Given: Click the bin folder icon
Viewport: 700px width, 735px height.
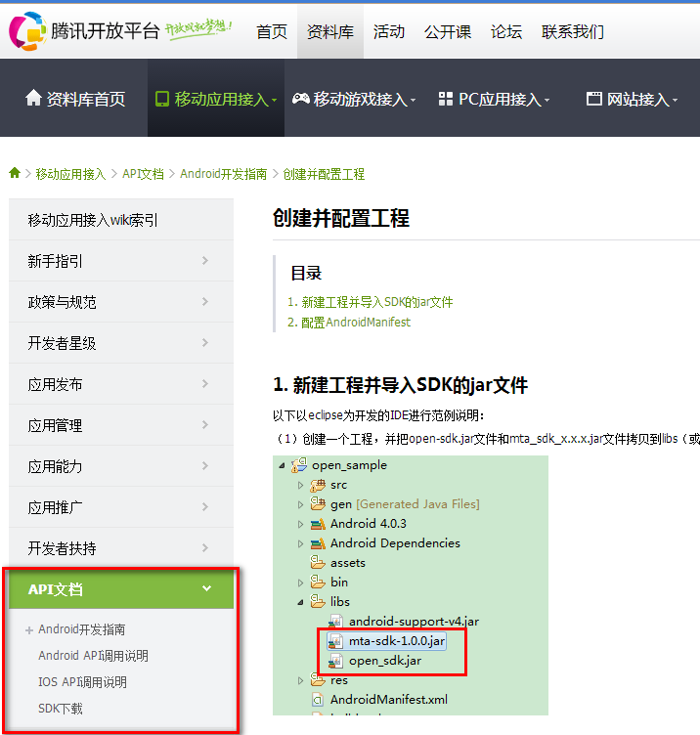Looking at the screenshot, I should click(318, 582).
